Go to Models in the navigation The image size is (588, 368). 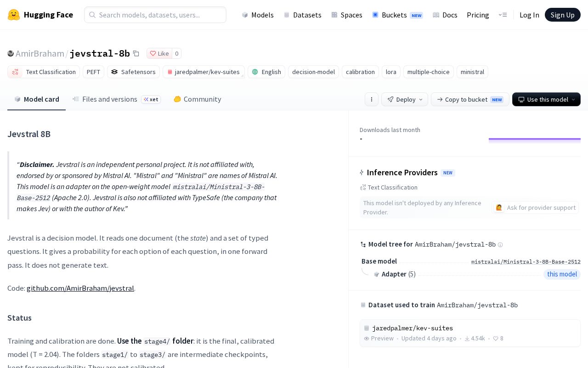258,15
